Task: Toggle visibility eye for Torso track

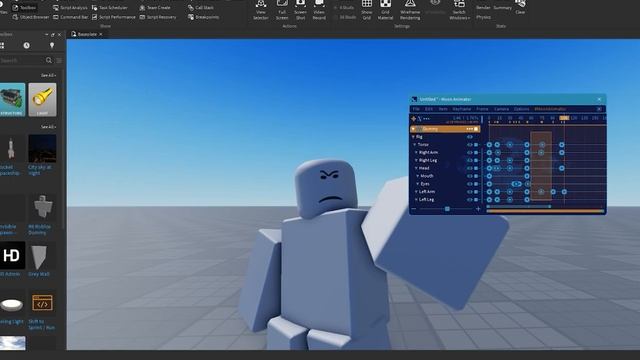Action: (x=470, y=144)
